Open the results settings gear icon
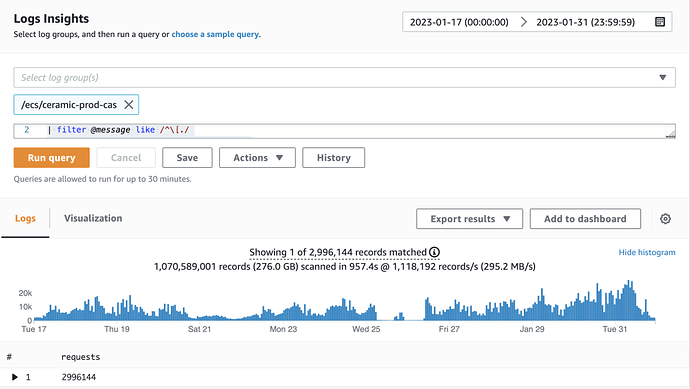Image resolution: width=690 pixels, height=389 pixels. (x=665, y=219)
